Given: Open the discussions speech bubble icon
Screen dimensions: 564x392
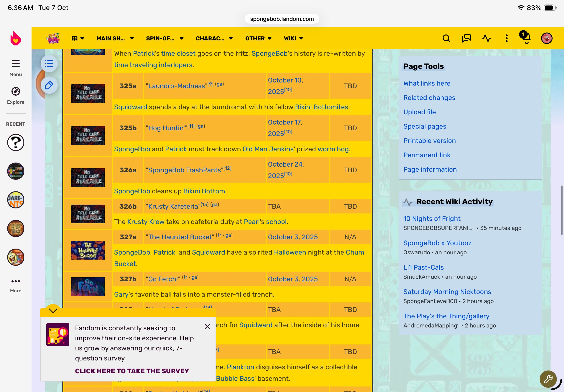Looking at the screenshot, I should 466,38.
